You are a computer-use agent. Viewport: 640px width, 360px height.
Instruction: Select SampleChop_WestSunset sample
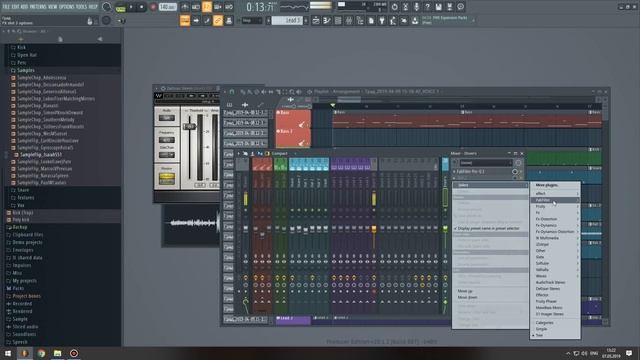[42, 133]
